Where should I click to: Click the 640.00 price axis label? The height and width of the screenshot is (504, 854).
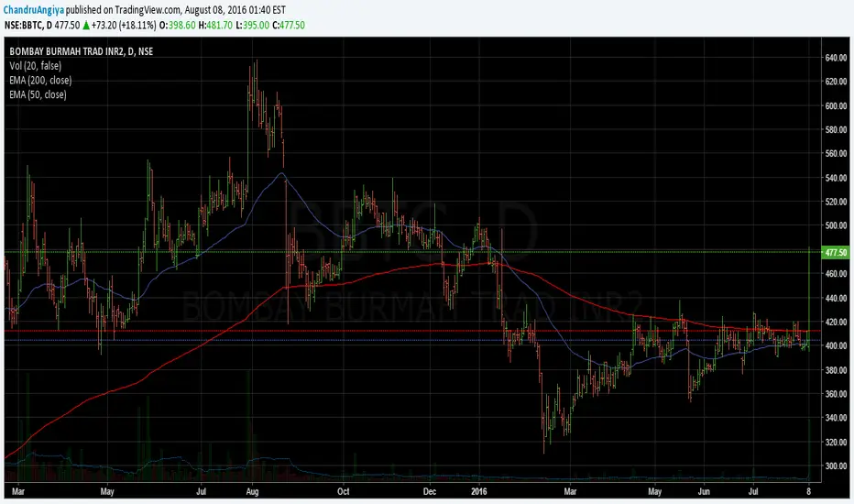click(836, 58)
